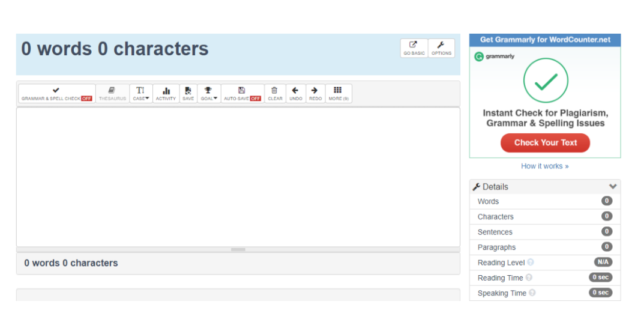The height and width of the screenshot is (325, 644).
Task: Collapse the Details panel chevron
Action: tap(612, 187)
